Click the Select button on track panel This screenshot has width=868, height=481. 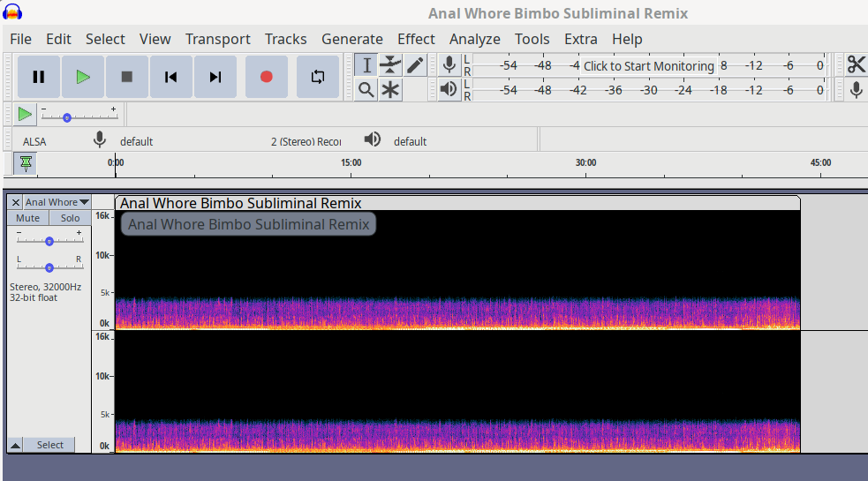[x=49, y=445]
